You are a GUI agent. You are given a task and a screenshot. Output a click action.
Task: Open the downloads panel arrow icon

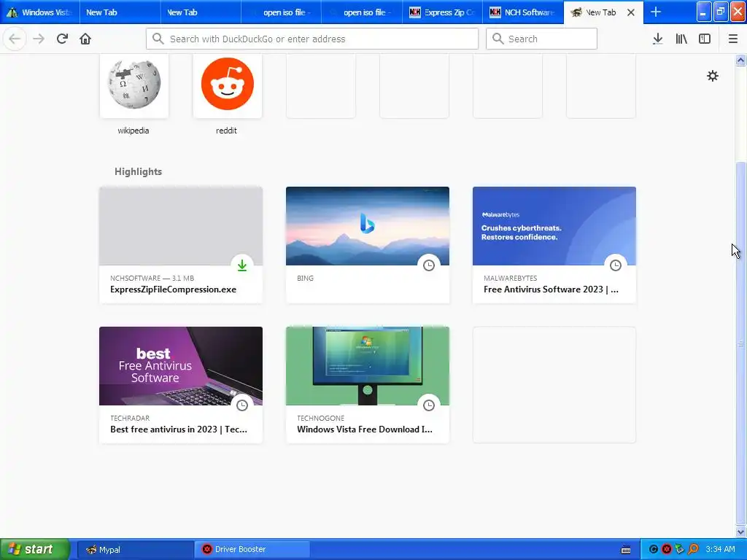click(657, 39)
